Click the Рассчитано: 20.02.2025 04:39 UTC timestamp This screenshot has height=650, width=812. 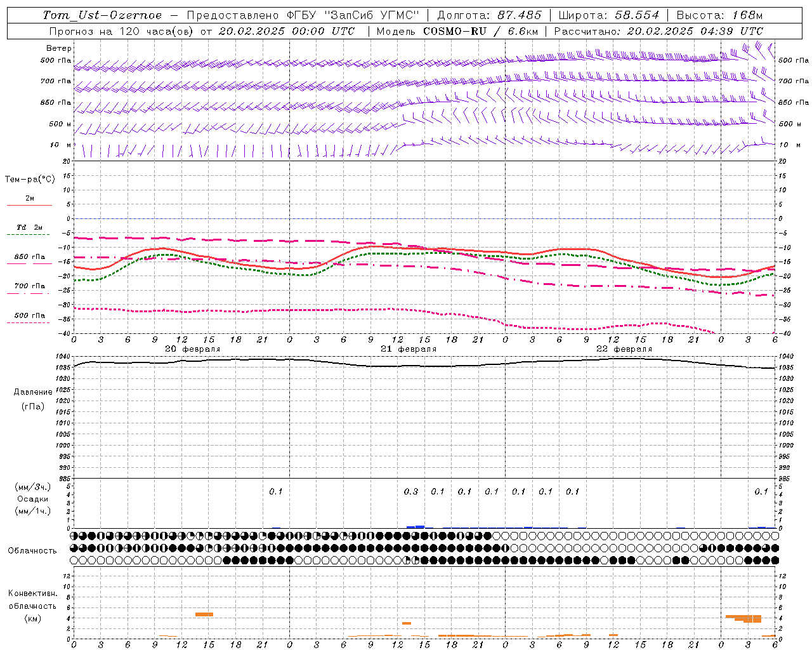[x=658, y=31]
